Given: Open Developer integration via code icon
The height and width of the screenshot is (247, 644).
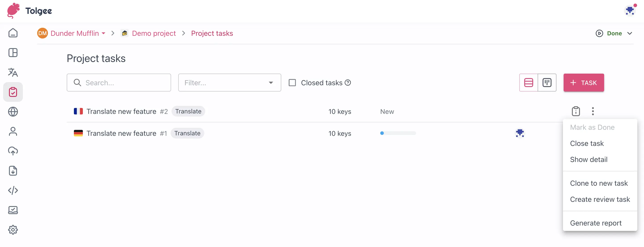Looking at the screenshot, I should click(x=13, y=190).
